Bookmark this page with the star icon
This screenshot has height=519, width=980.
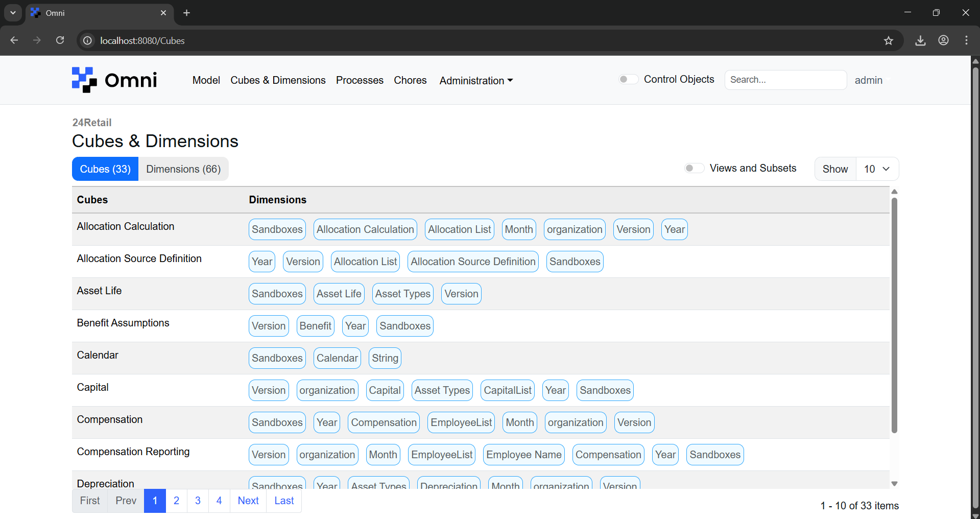pyautogui.click(x=889, y=40)
